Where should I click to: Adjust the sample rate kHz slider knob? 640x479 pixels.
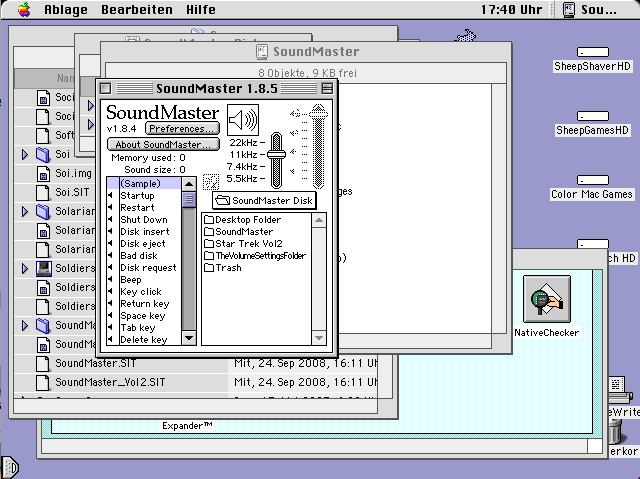(276, 155)
